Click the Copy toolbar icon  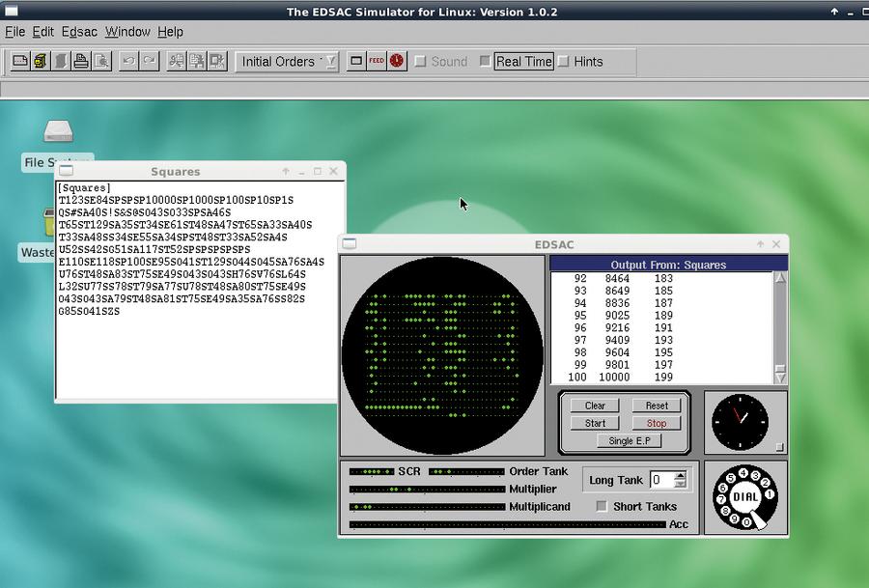[197, 61]
